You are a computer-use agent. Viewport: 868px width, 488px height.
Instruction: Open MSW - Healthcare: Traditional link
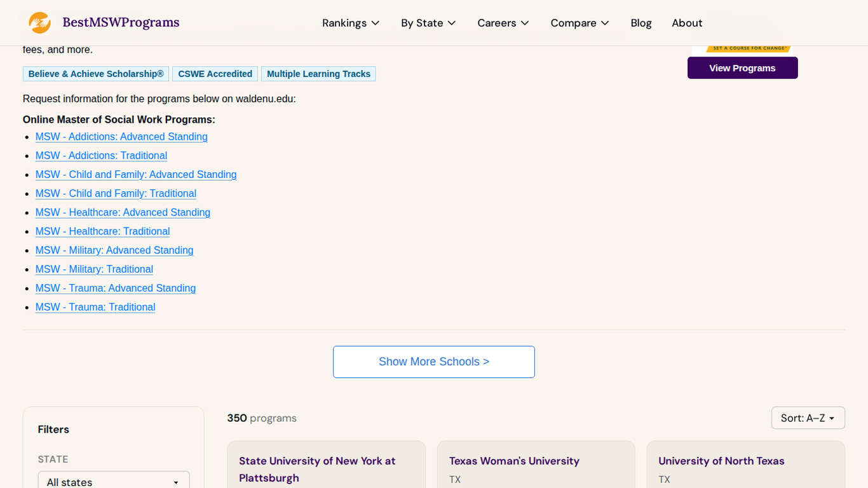102,231
